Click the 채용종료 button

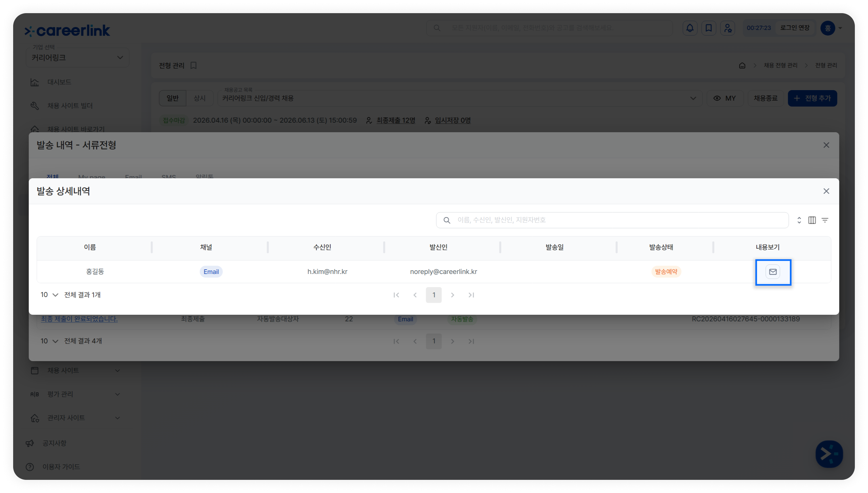[x=765, y=99]
